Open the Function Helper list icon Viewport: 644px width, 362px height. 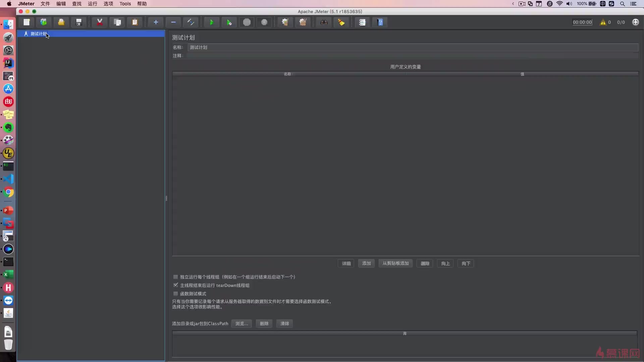click(362, 22)
